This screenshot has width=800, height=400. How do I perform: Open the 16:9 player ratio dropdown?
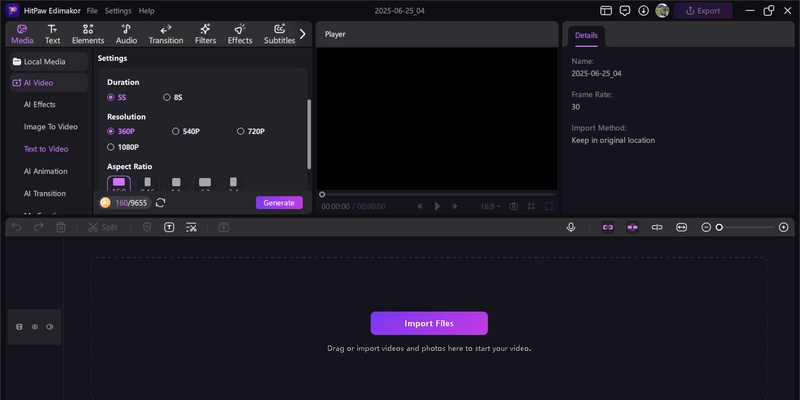tap(490, 206)
